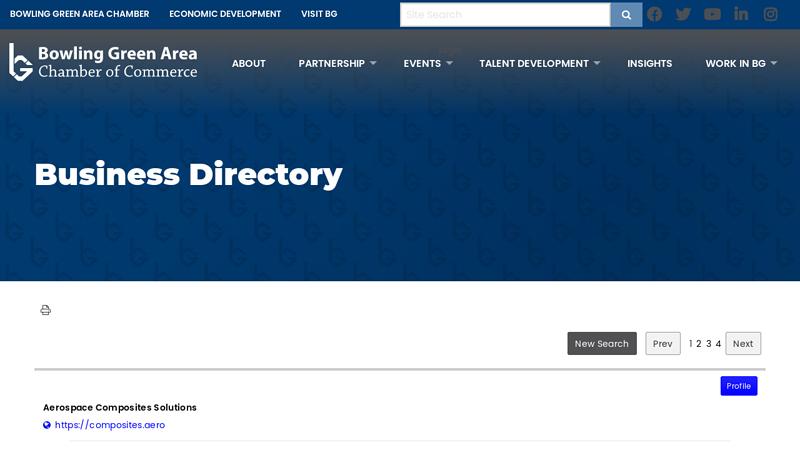Open the About menu item
Viewport: 800px width, 450px height.
[x=248, y=63]
